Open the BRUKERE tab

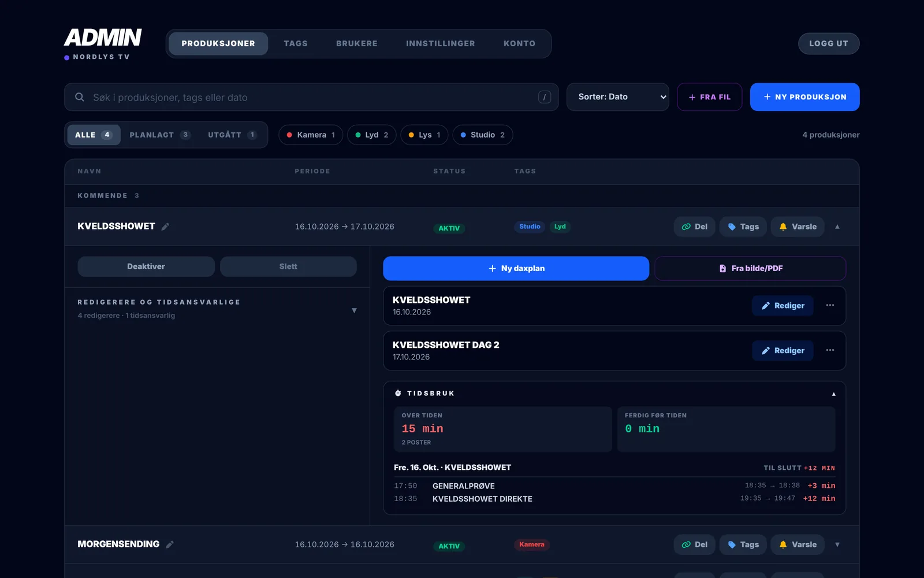[357, 43]
